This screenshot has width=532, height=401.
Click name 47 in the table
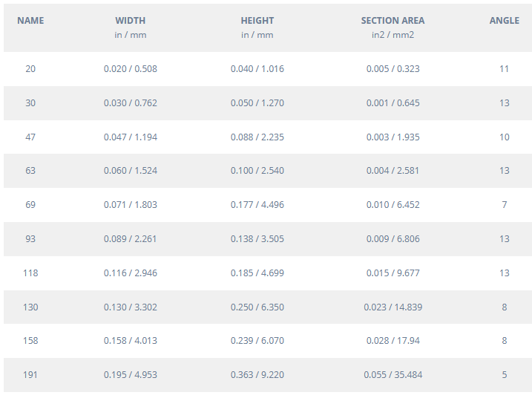click(30, 137)
